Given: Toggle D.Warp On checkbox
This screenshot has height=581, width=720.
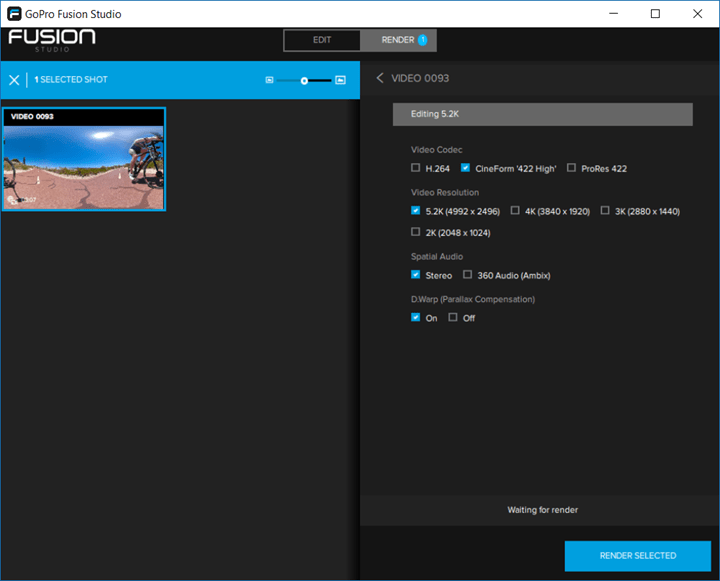Looking at the screenshot, I should [x=416, y=317].
